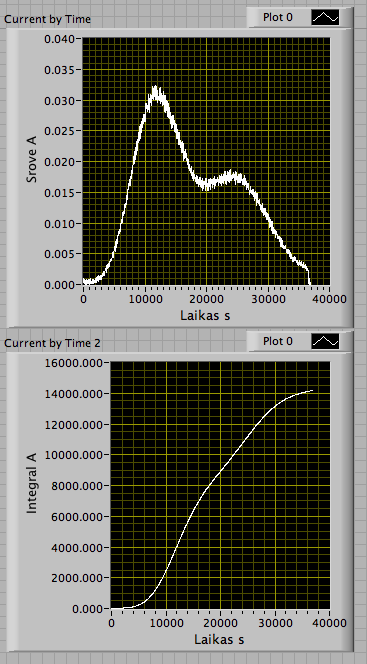
Task: Click 14000.000 tick label on bottom graph
Action: click(73, 394)
